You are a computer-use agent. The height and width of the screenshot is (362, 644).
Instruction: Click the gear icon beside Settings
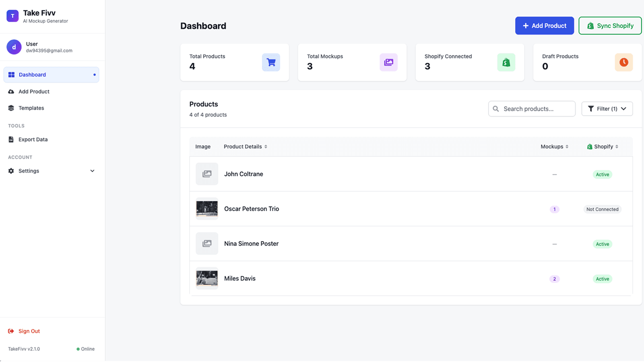[x=11, y=171]
